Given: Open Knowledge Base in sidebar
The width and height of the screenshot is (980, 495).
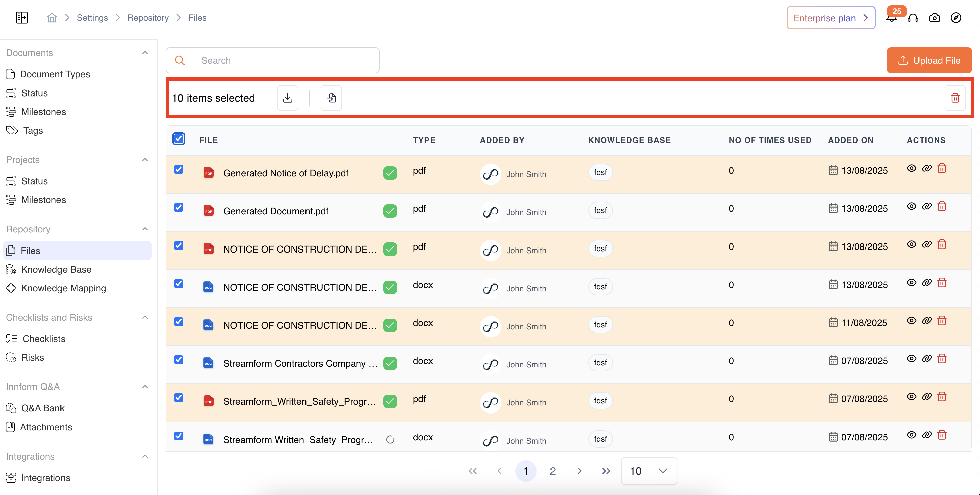Looking at the screenshot, I should [56, 269].
